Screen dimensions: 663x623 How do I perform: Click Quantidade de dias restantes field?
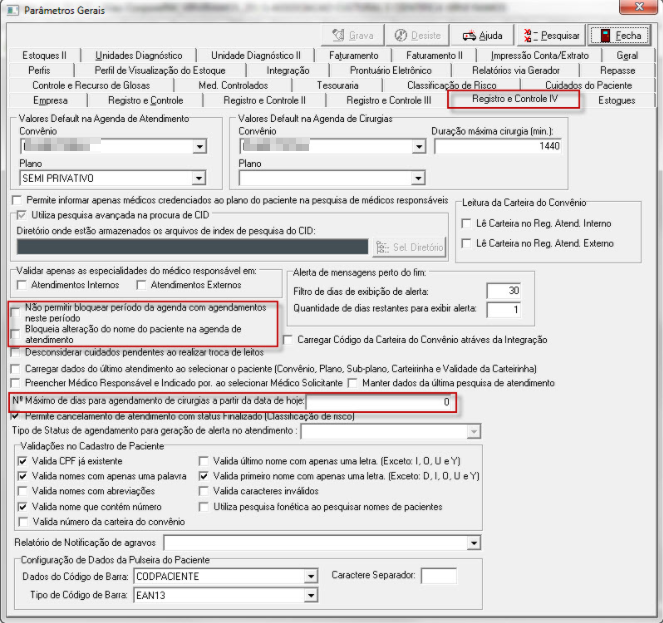click(x=503, y=310)
